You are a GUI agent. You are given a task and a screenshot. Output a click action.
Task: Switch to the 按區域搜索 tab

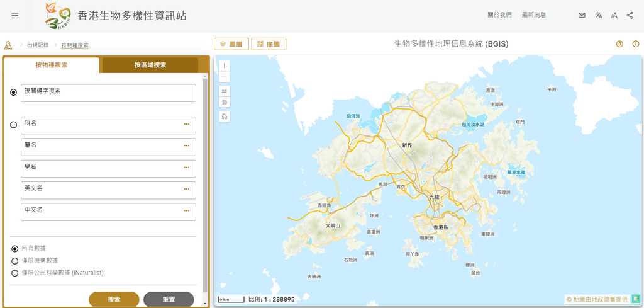pyautogui.click(x=150, y=65)
